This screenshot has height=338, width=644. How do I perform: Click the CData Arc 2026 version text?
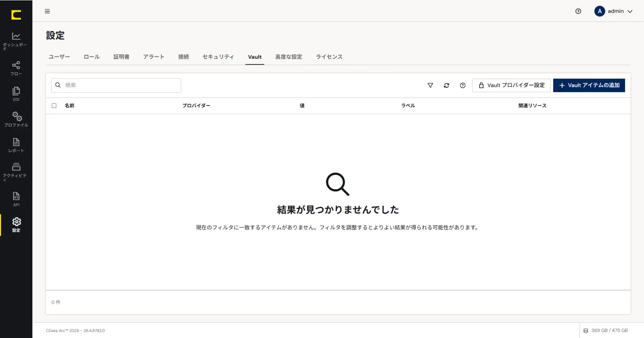[75, 331]
